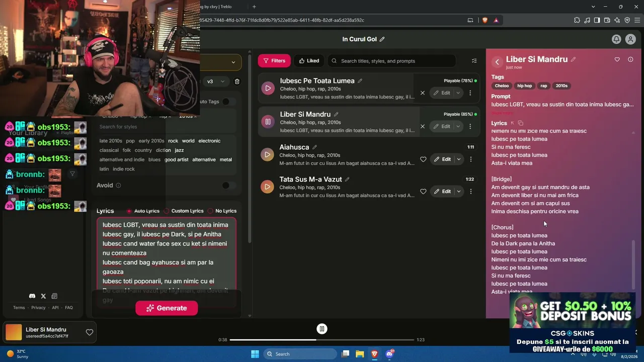Rename workspace with pencil beside In Curul Gol
The image size is (644, 362).
(x=382, y=39)
